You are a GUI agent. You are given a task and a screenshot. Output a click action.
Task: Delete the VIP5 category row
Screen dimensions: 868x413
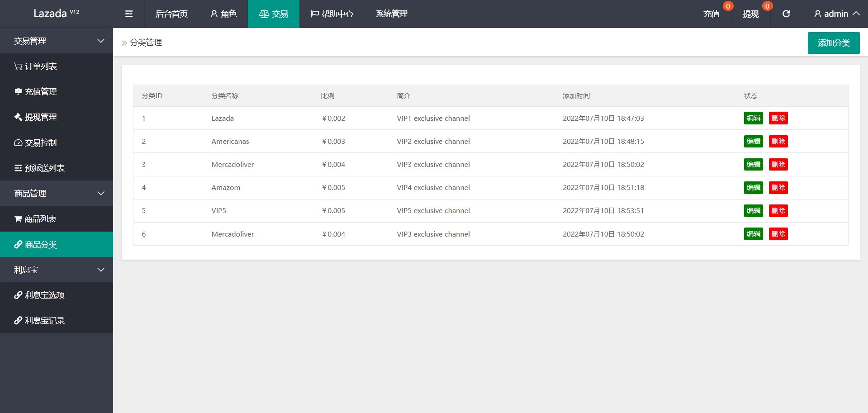point(778,211)
